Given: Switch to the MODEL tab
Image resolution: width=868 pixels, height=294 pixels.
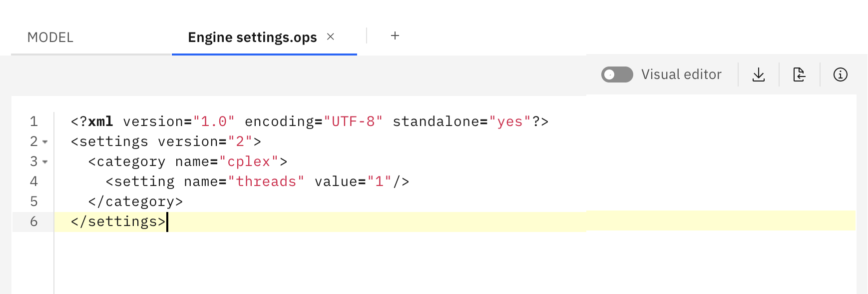Looking at the screenshot, I should (x=50, y=37).
